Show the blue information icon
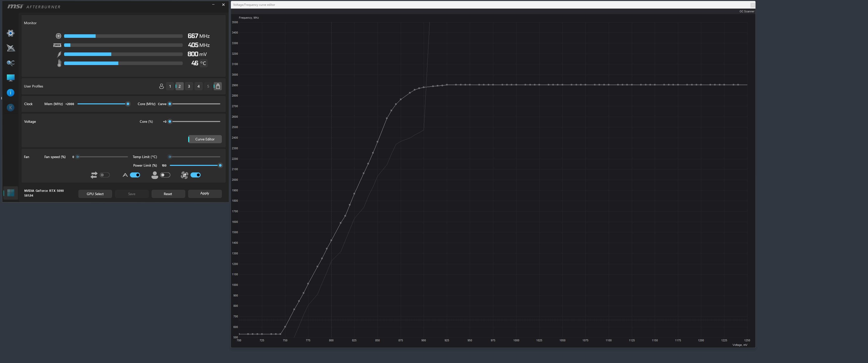 click(x=10, y=93)
